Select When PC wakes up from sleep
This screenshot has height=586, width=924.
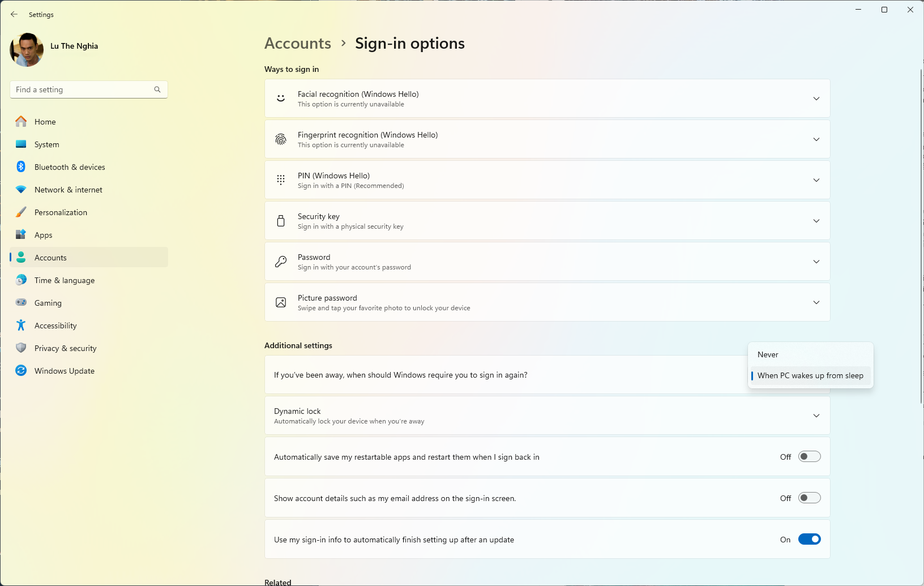[x=810, y=375]
